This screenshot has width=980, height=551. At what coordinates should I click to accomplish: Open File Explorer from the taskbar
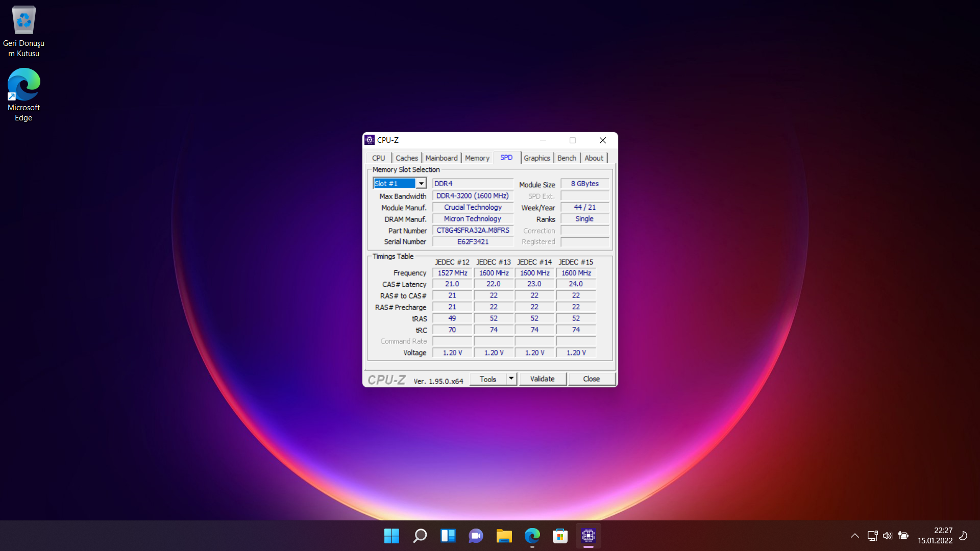click(x=504, y=536)
